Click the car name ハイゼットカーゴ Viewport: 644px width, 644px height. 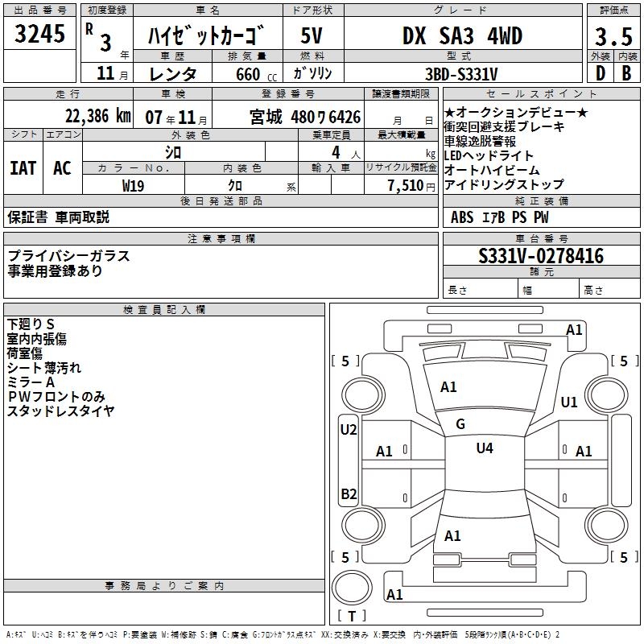pos(206,35)
